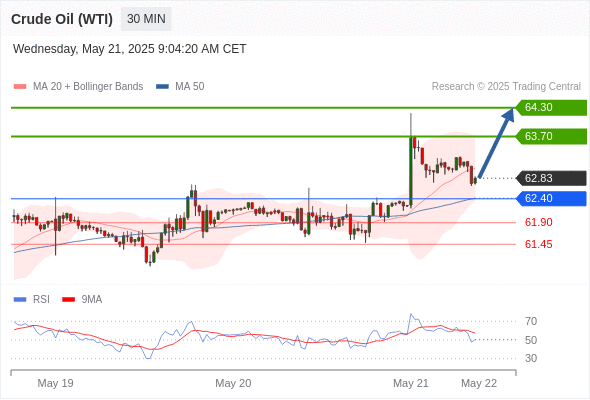
Task: Click the red 9MA legend swatch
Action: click(68, 300)
